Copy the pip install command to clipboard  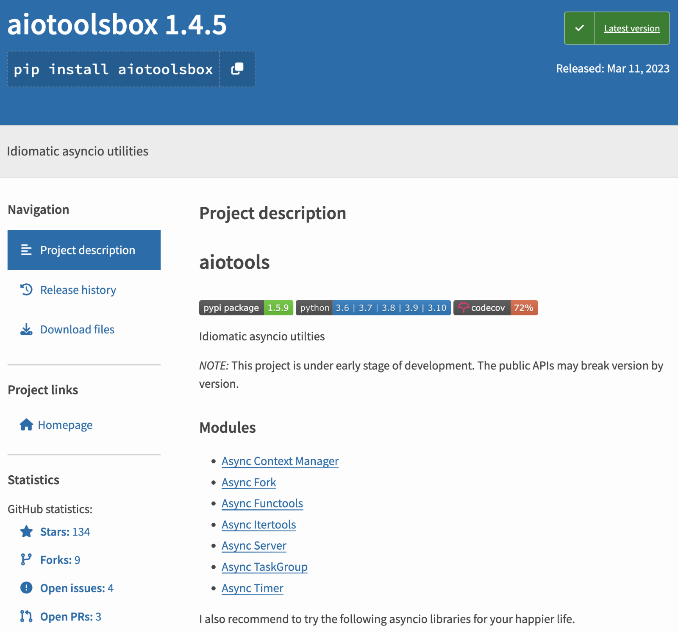237,69
